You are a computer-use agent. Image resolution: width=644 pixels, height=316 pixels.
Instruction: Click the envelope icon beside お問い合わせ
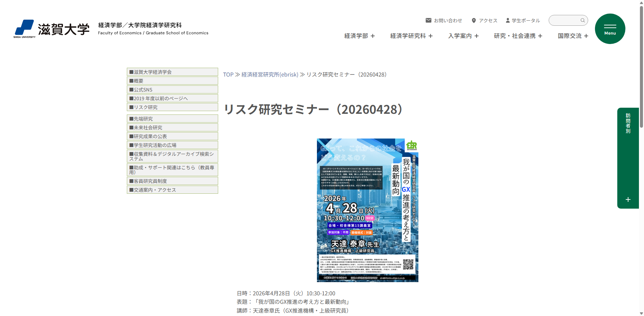pos(428,20)
